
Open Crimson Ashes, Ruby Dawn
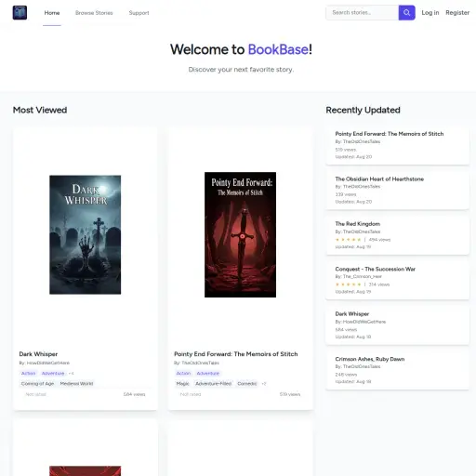pos(370,359)
